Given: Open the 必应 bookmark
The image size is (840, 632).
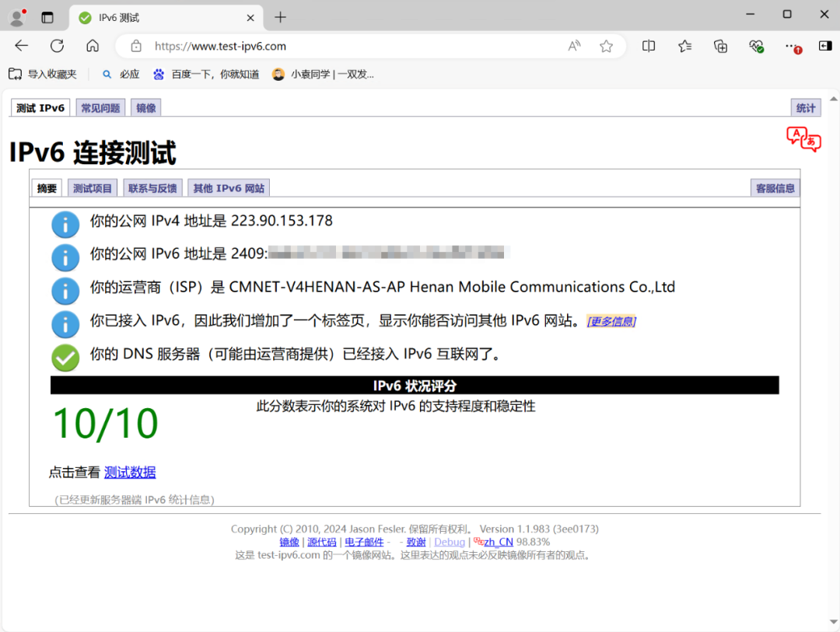Looking at the screenshot, I should pyautogui.click(x=121, y=75).
